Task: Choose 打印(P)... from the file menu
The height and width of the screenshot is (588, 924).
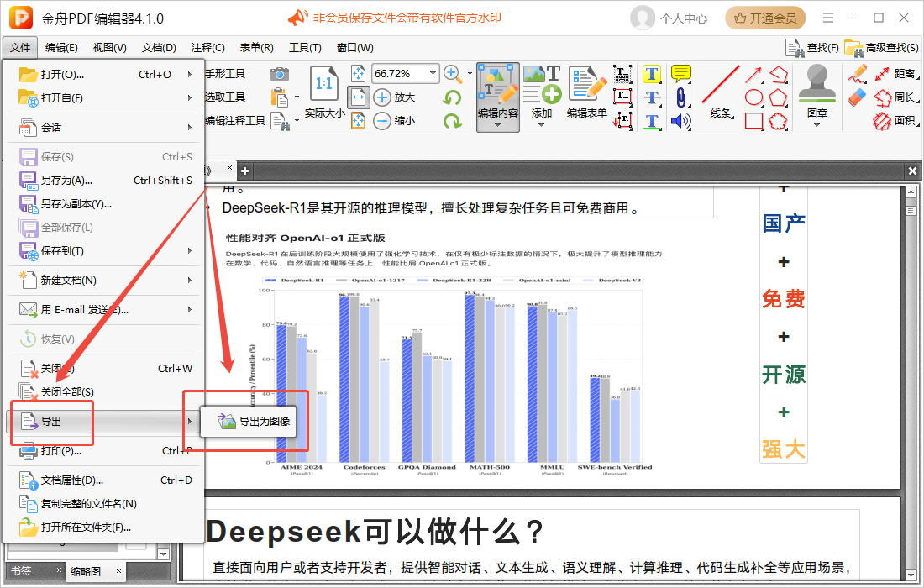Action: coord(105,451)
